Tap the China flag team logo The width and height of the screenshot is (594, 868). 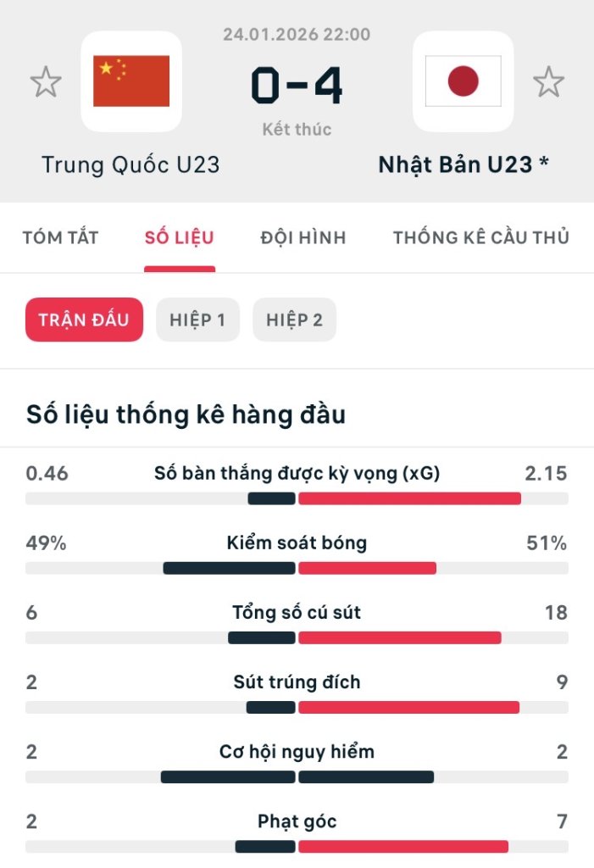(x=131, y=81)
